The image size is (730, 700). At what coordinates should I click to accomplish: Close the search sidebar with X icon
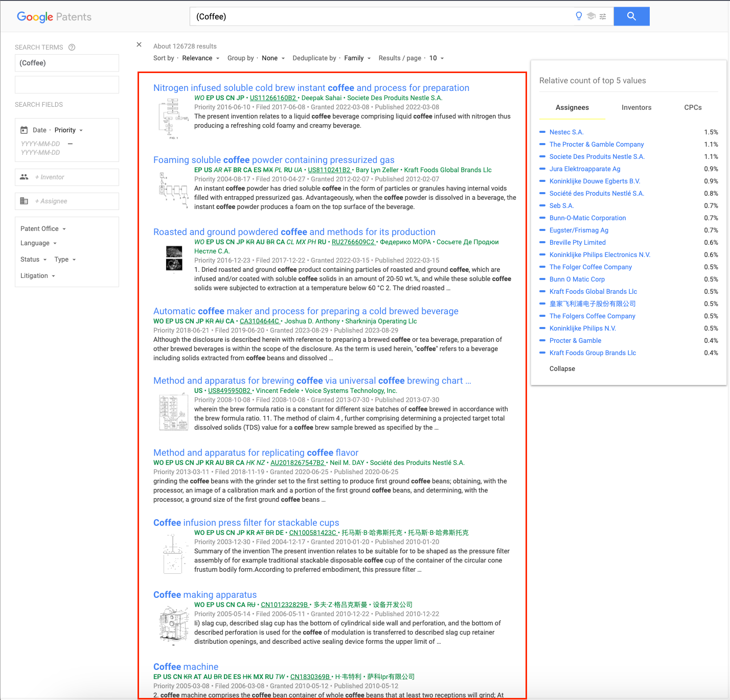[x=139, y=44]
